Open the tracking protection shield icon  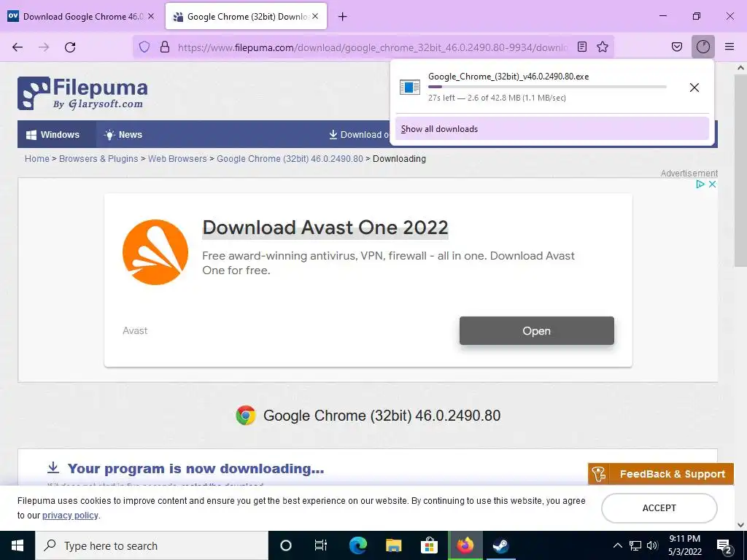pyautogui.click(x=144, y=47)
